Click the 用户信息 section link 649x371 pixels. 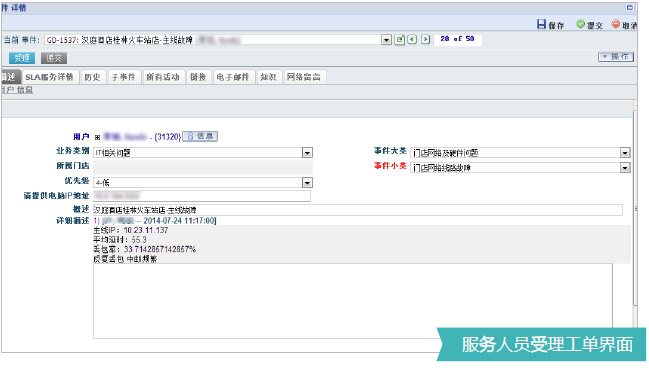coord(17,90)
